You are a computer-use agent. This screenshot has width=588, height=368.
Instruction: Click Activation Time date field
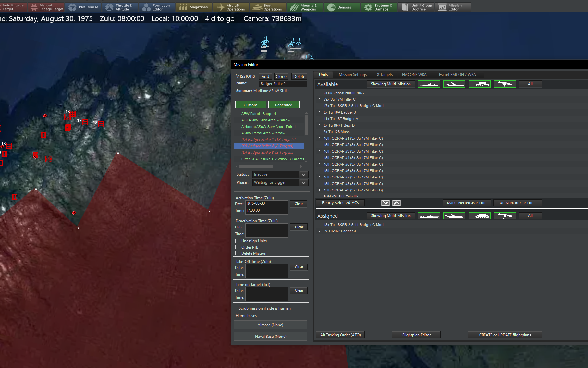point(266,204)
